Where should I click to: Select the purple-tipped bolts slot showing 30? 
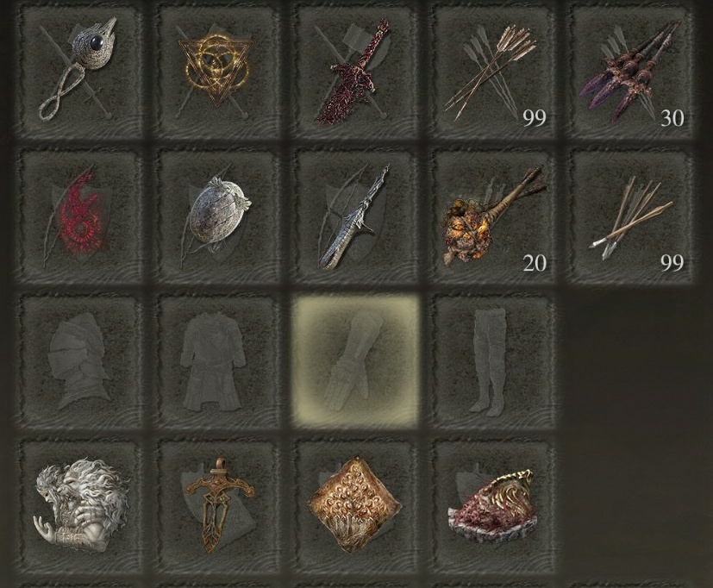point(632,72)
